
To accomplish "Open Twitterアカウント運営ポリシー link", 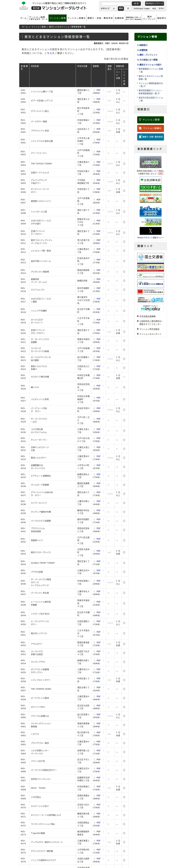I will [150, 238].
